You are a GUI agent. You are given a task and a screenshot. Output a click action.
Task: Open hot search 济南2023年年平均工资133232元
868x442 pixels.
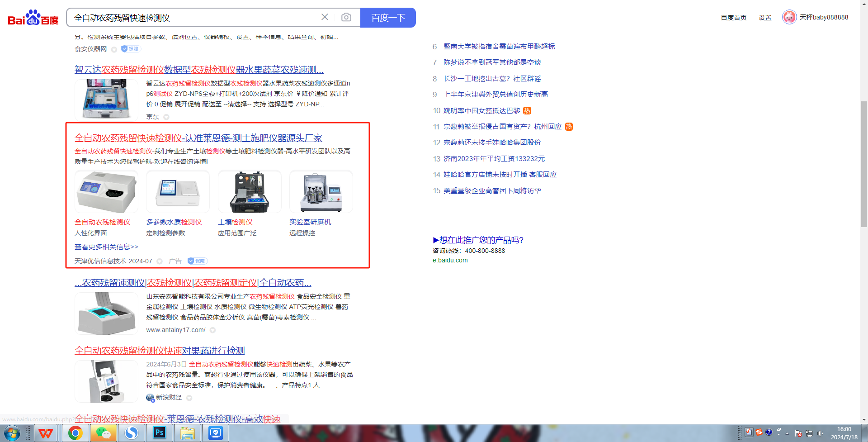point(494,159)
